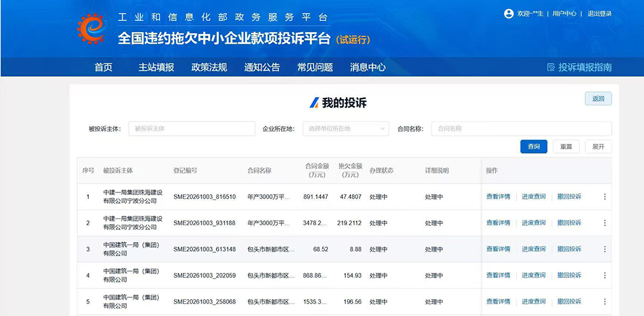Click registration number SME20261003_202059
The width and height of the screenshot is (644, 316).
tap(205, 275)
